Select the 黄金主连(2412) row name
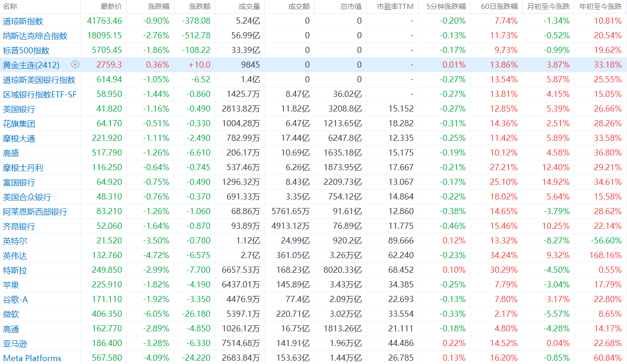 point(31,65)
